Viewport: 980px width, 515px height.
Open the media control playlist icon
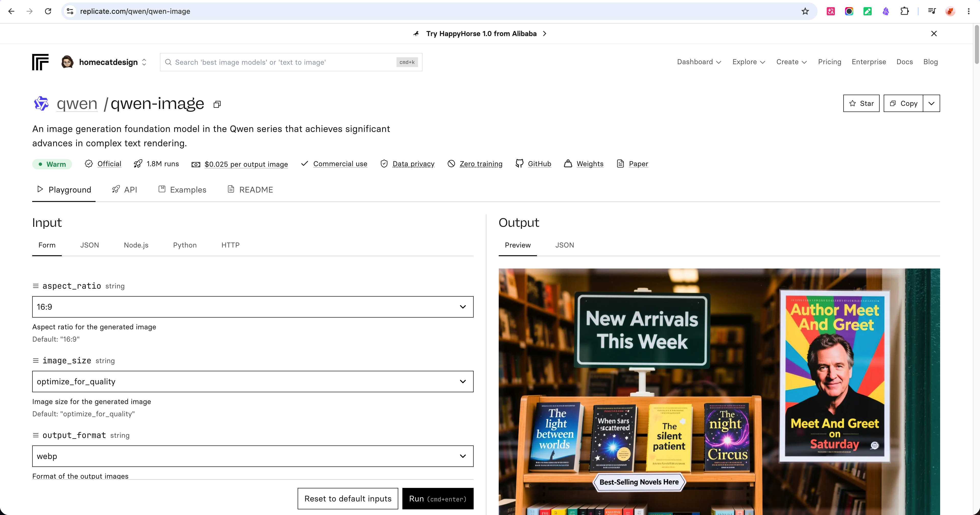(932, 12)
